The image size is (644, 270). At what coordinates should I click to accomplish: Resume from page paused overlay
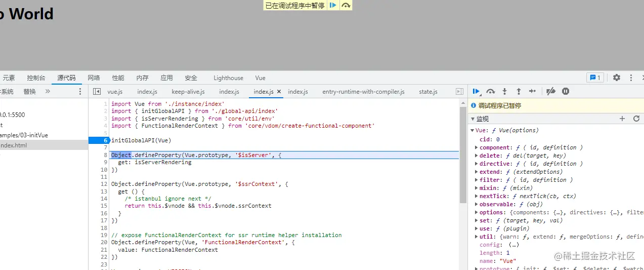pyautogui.click(x=333, y=5)
